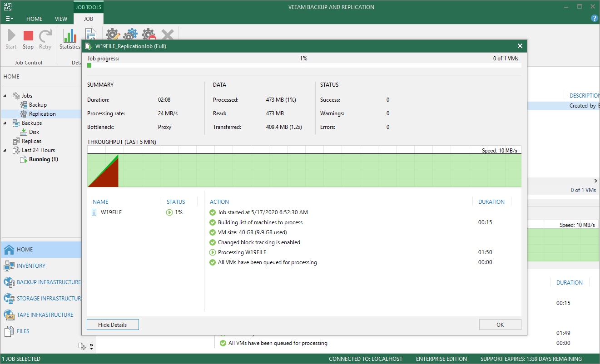Image resolution: width=600 pixels, height=364 pixels.
Task: Click the job Report document icon
Action: [x=91, y=34]
